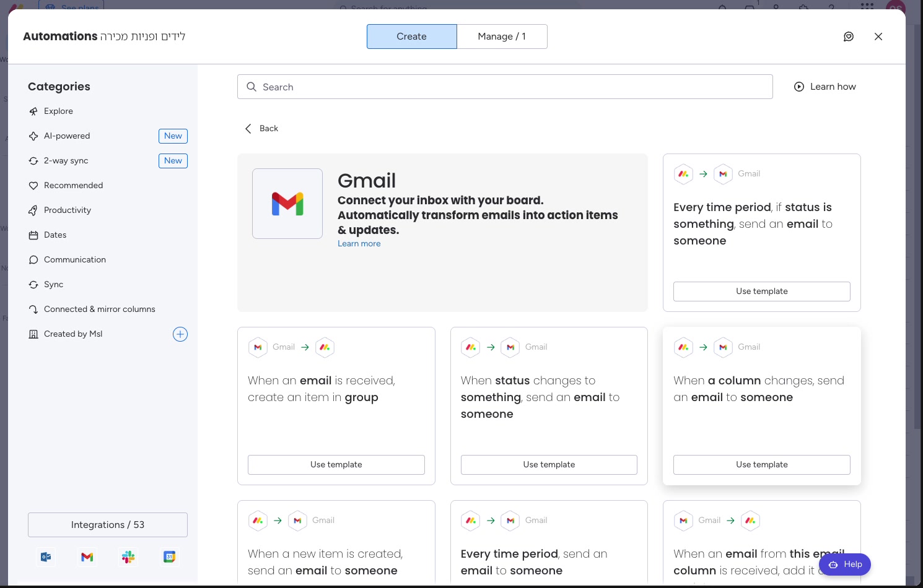Viewport: 923px width, 588px height.
Task: Click the New badge beside AI-powered
Action: coord(173,136)
